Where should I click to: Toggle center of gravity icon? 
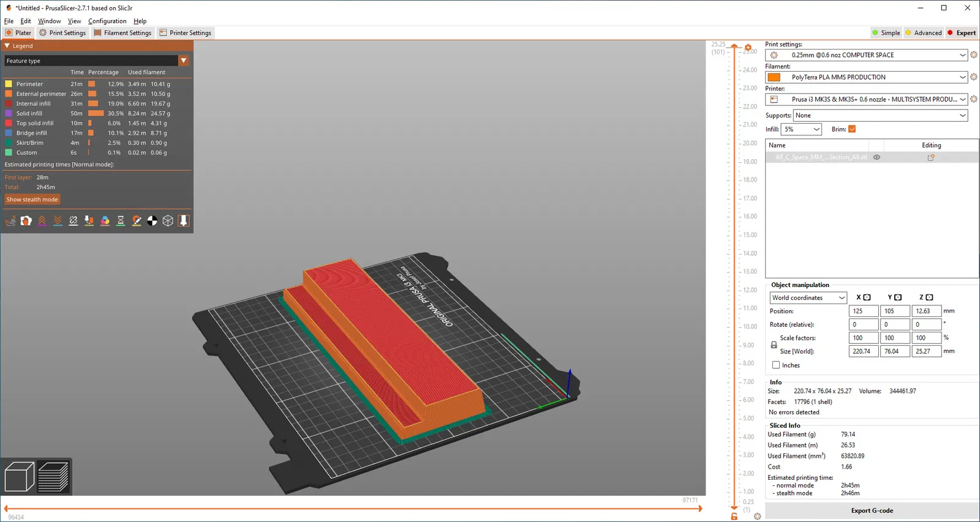click(153, 221)
